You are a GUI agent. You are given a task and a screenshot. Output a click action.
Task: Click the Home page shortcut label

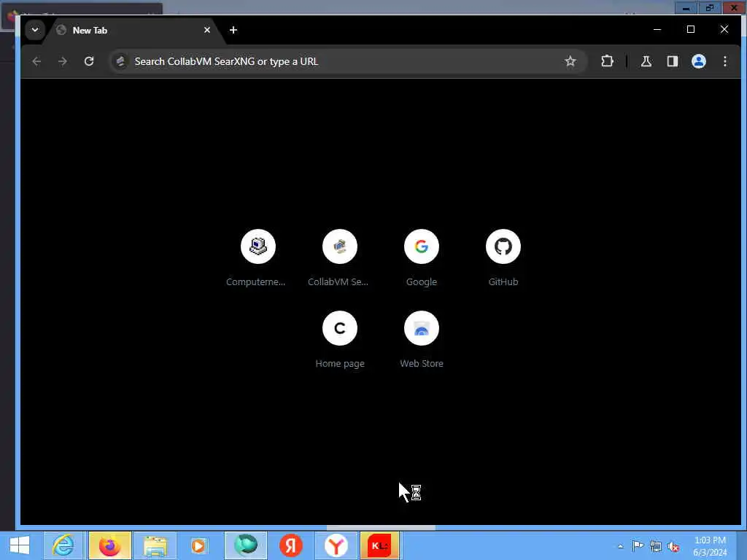click(340, 364)
